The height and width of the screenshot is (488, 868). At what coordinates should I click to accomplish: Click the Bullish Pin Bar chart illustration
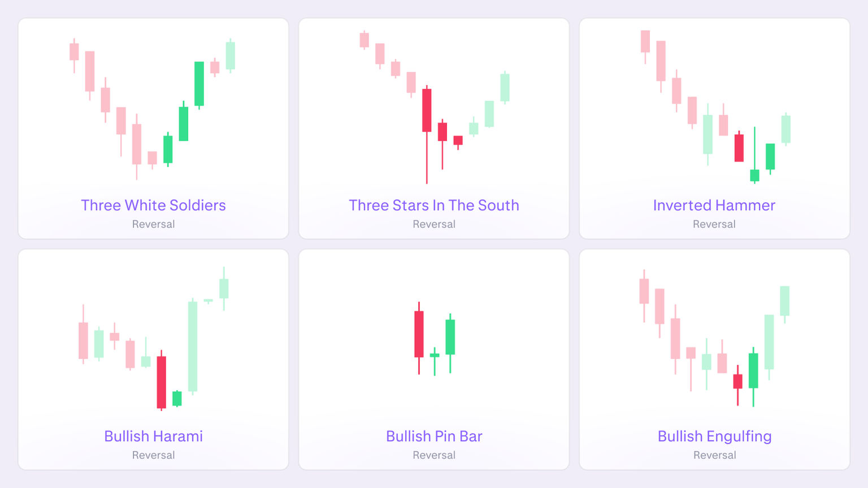tap(433, 339)
